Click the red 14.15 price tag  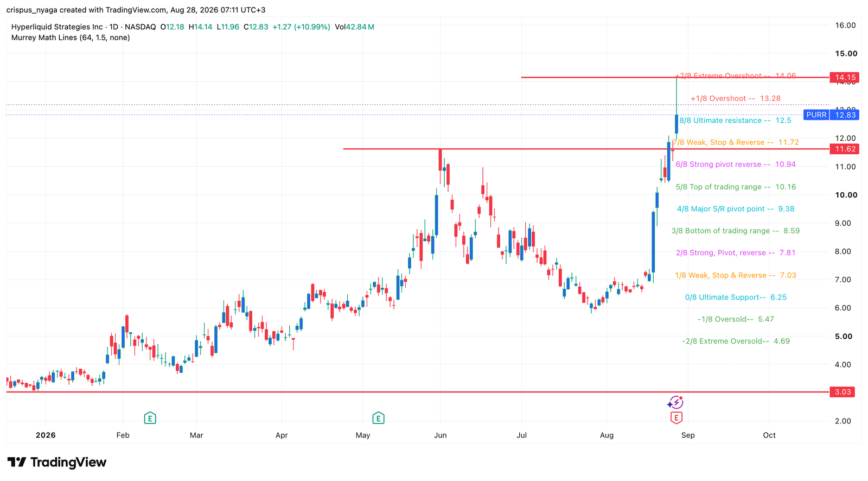click(844, 78)
